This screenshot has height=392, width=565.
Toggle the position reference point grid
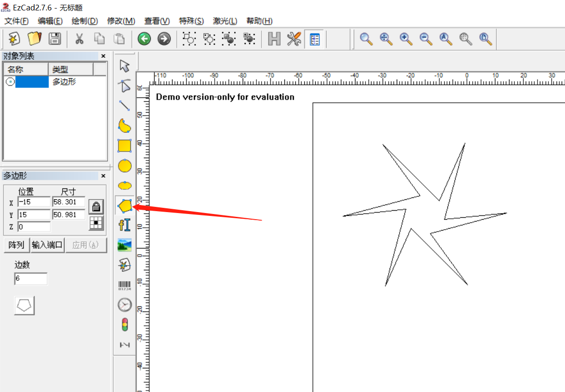coord(96,223)
